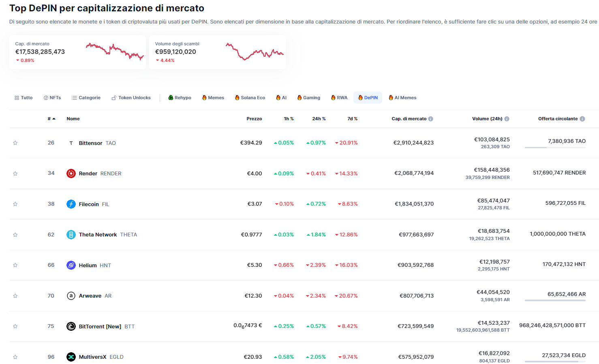This screenshot has width=599, height=364.
Task: Toggle the BitTorrent [New] watchlist star
Action: [15, 326]
